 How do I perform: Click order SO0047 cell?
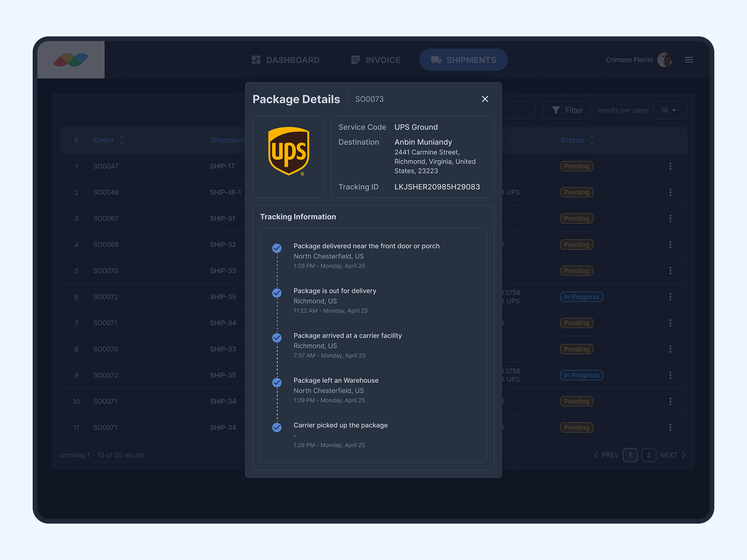pyautogui.click(x=106, y=166)
